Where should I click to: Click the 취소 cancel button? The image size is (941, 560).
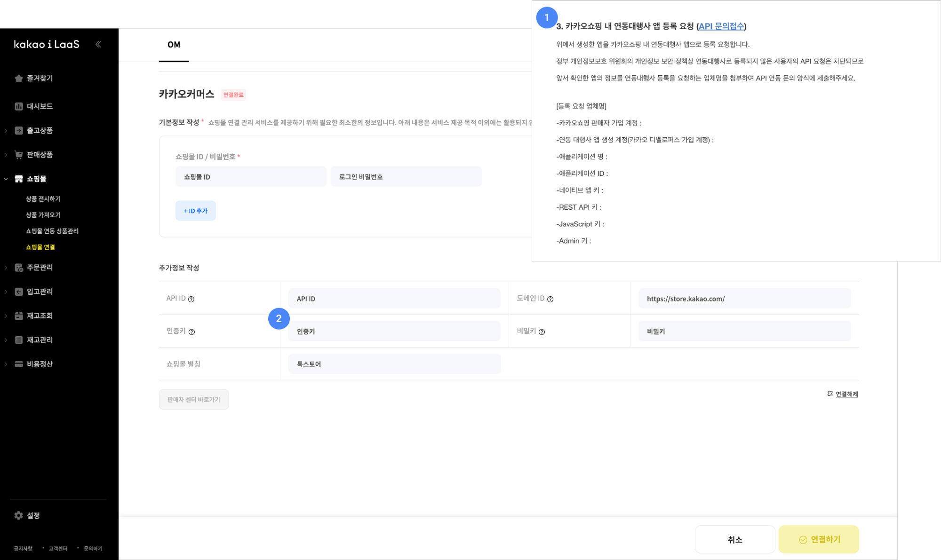(x=734, y=539)
